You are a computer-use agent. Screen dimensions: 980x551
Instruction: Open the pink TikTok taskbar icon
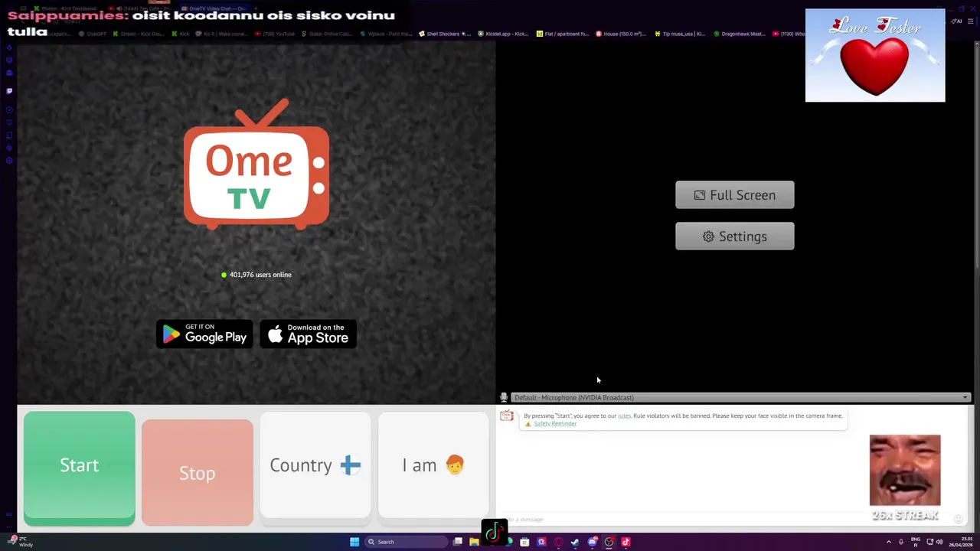[x=626, y=542]
